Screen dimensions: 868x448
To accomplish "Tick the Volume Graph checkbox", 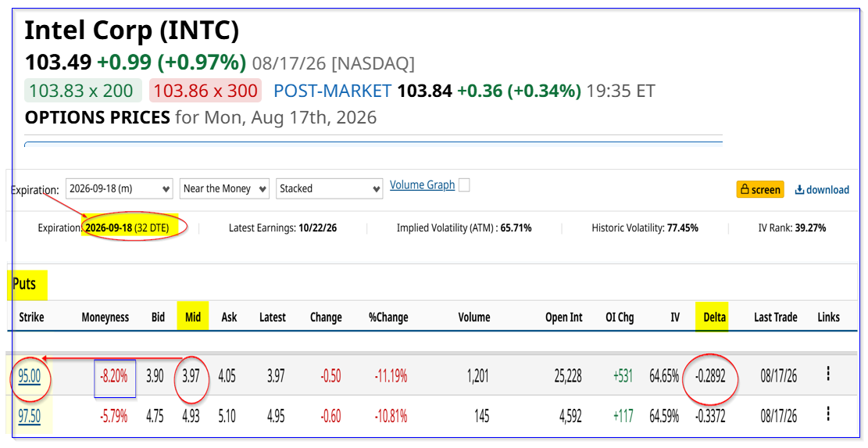I will point(464,185).
